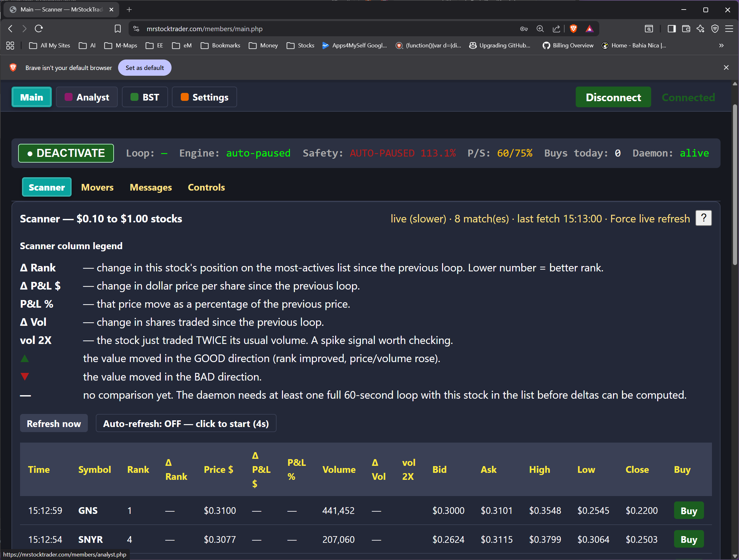The width and height of the screenshot is (739, 560).
Task: Open the Stocks bookmark folder
Action: click(x=301, y=45)
